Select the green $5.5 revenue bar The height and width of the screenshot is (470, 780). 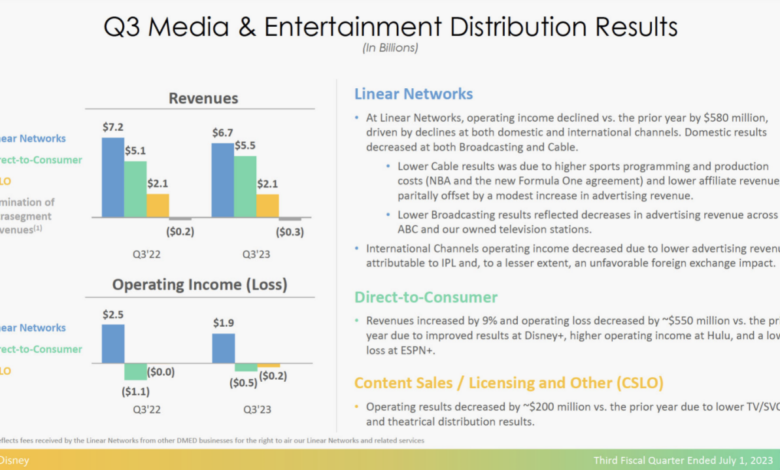click(x=245, y=186)
